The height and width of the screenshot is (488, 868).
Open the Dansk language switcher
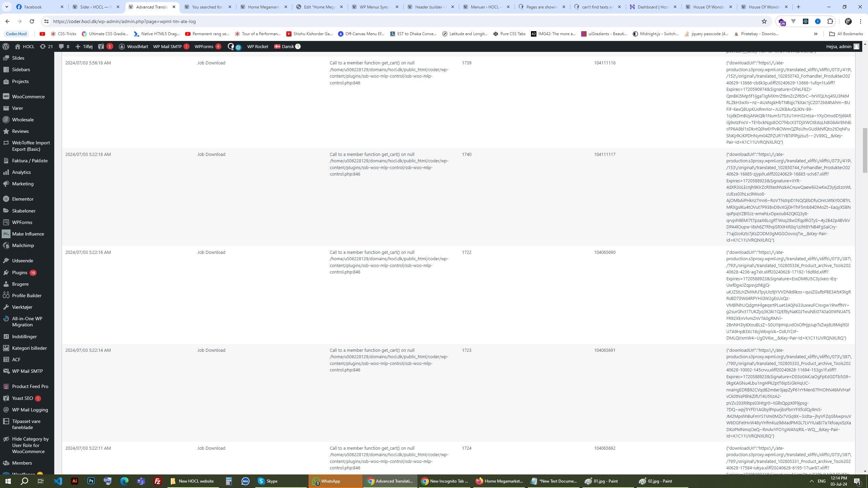(x=287, y=46)
